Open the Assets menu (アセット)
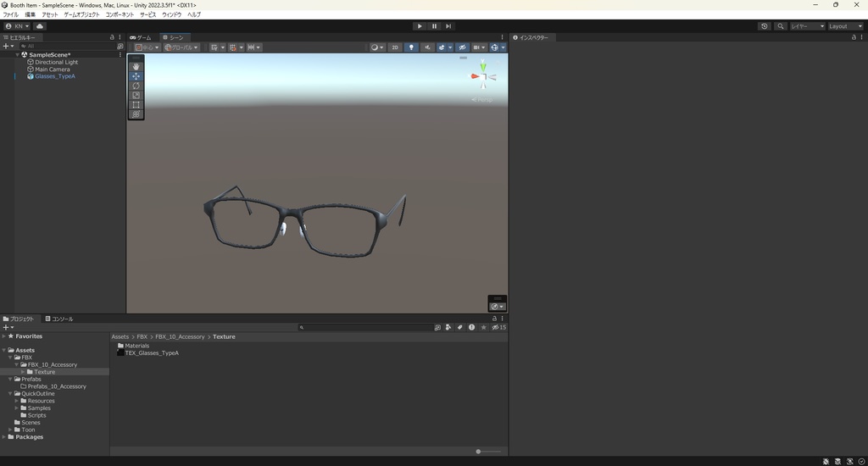The height and width of the screenshot is (466, 868). [x=49, y=14]
